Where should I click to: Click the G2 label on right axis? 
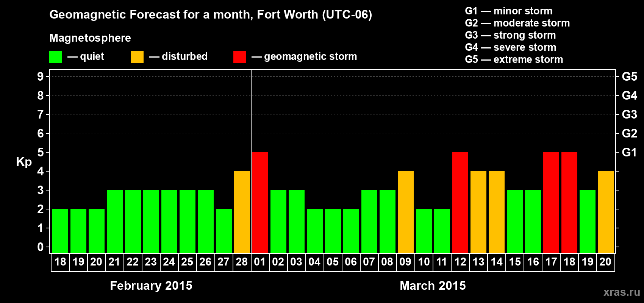630,133
